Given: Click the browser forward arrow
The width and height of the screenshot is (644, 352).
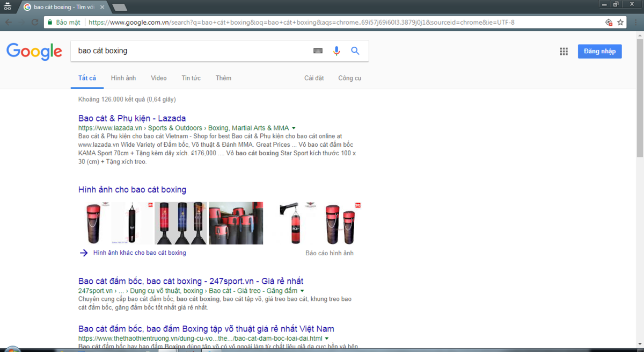Looking at the screenshot, I should (x=22, y=22).
